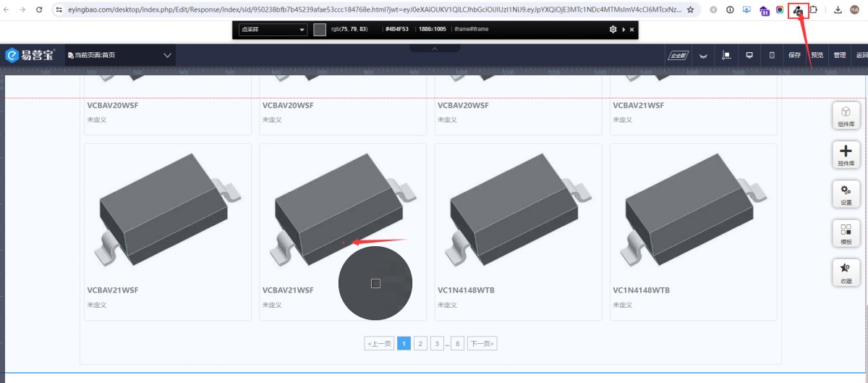Click 保存 to save the page

pos(794,55)
